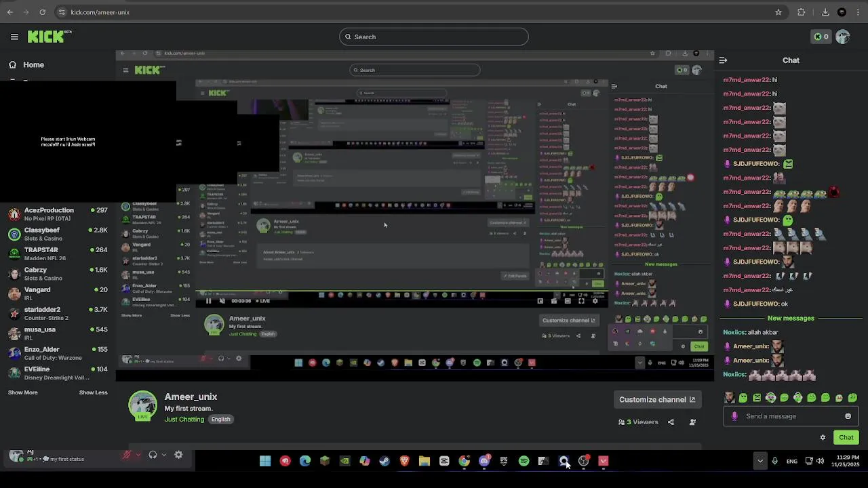Open the Windows Start menu
The image size is (868, 488).
click(265, 462)
